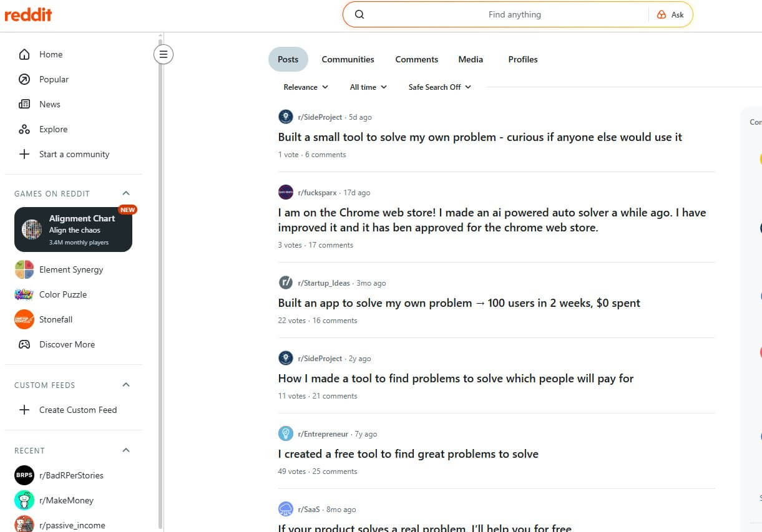Image resolution: width=762 pixels, height=532 pixels.
Task: Switch to the Communities tab
Action: click(x=348, y=59)
